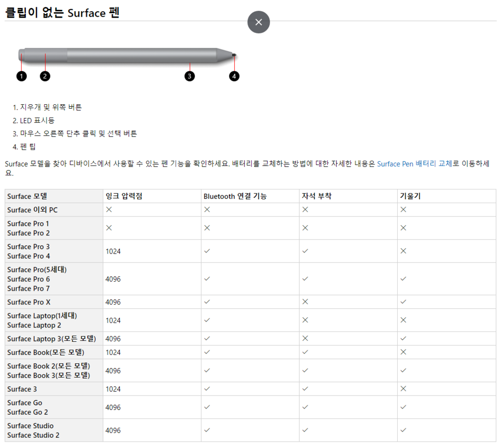Click the 4096 value in Surface Studio row
This screenshot has height=448, width=501.
[113, 430]
